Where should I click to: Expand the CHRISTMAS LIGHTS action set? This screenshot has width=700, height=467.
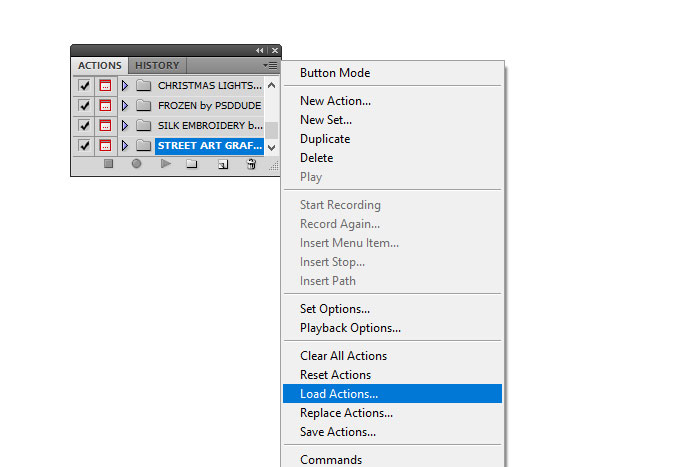[x=125, y=86]
